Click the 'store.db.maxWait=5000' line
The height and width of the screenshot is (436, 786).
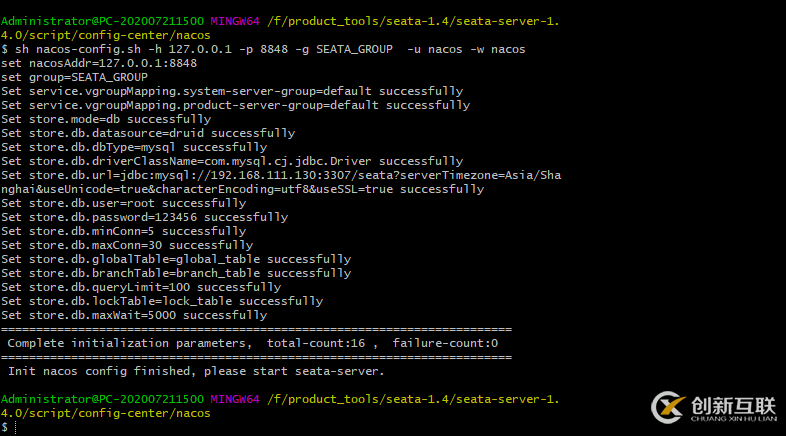coord(134,315)
